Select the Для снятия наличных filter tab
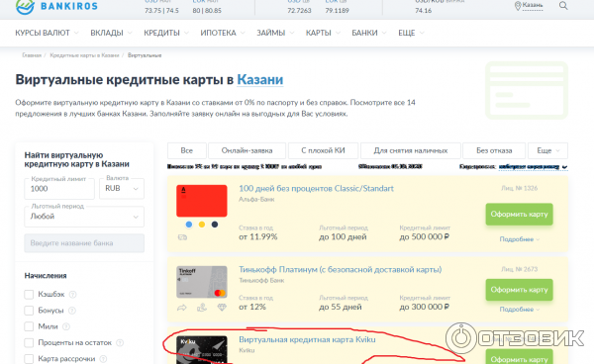Viewport: 594px width, 364px height. pos(411,150)
